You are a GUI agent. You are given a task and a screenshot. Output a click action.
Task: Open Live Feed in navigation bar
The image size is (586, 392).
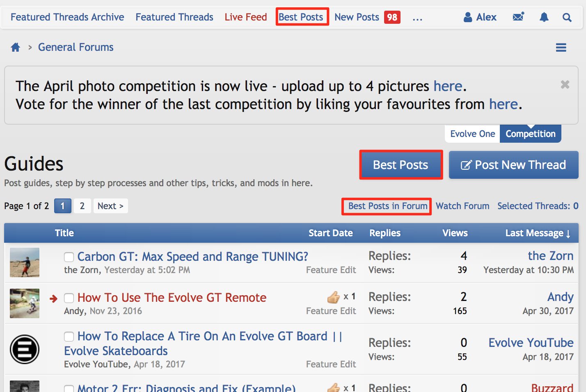pyautogui.click(x=245, y=17)
